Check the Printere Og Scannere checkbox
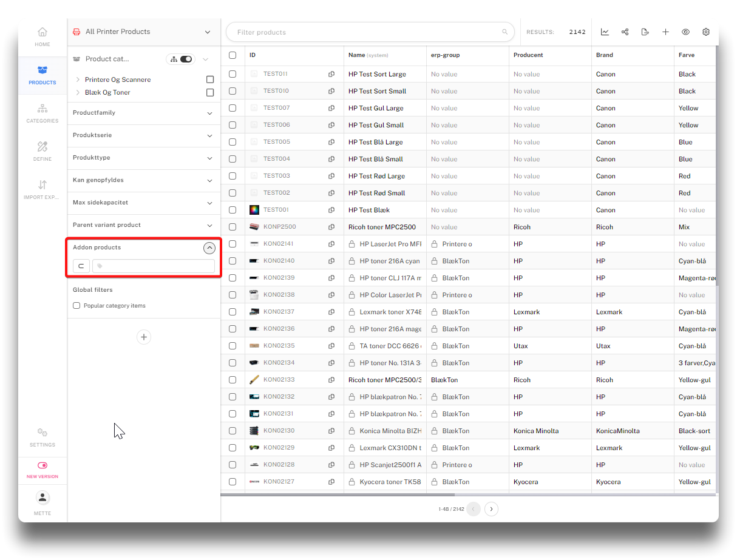The width and height of the screenshot is (737, 560). (210, 79)
